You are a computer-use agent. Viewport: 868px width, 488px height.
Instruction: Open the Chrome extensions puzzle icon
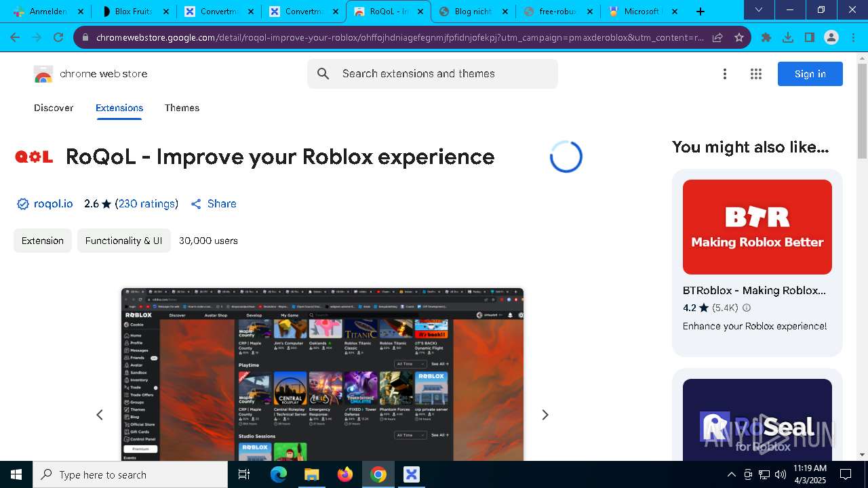point(766,38)
